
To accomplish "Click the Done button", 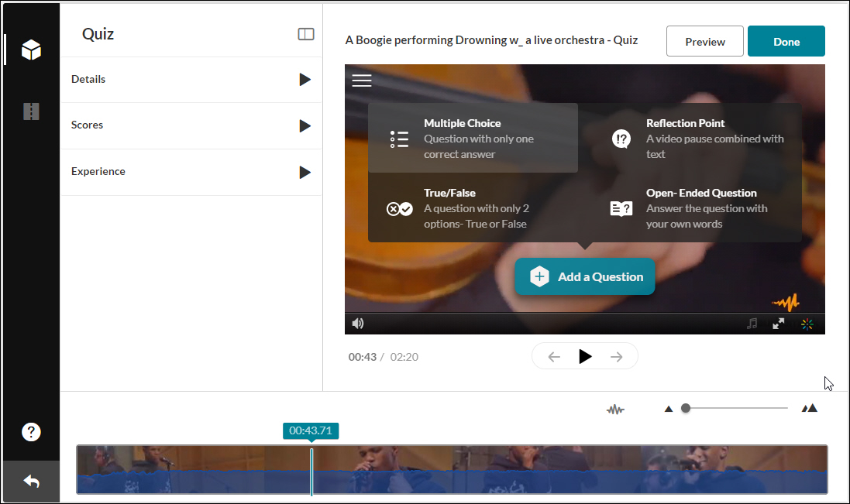I will point(786,41).
